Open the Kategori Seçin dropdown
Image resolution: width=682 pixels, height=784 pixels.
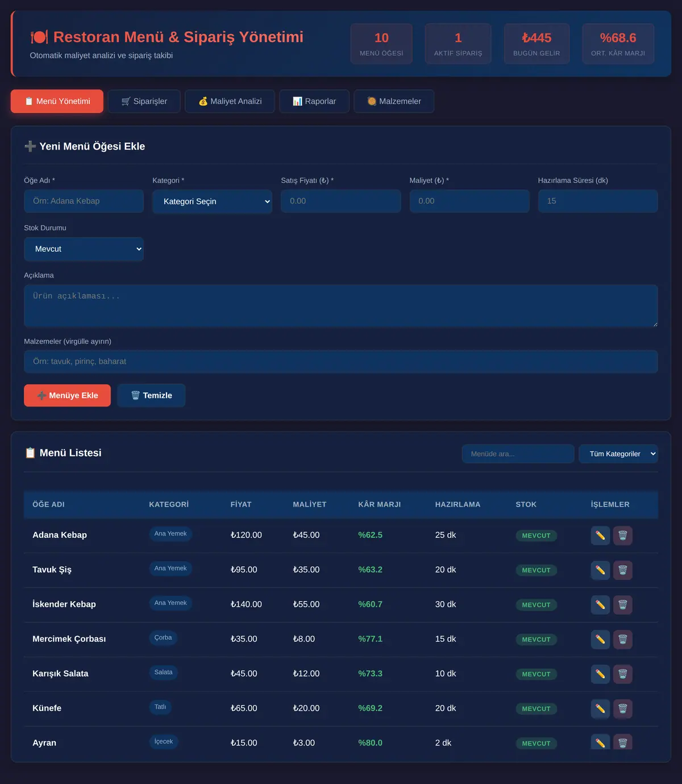212,201
